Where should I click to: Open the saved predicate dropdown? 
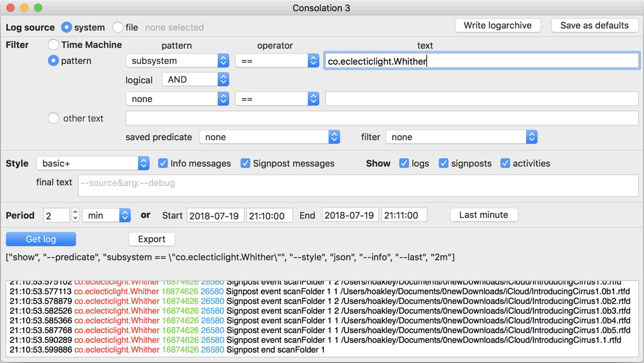coord(269,137)
